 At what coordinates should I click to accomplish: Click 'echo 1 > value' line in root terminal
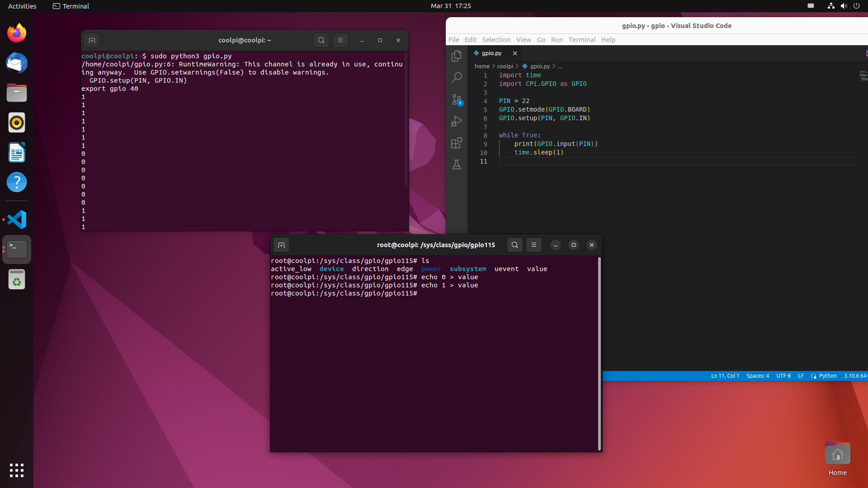(x=374, y=285)
